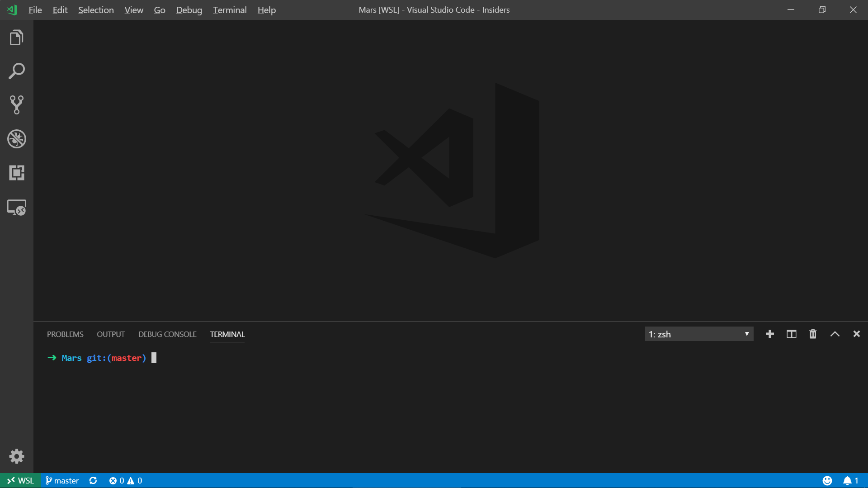Maximize the panel size with chevron

[x=835, y=334]
